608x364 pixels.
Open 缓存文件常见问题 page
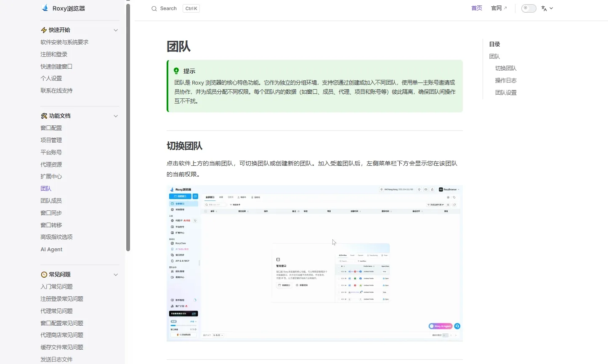click(x=62, y=347)
